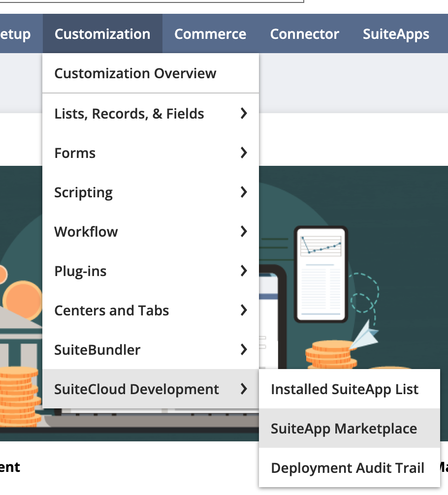Open the Customization menu tab

pos(102,34)
